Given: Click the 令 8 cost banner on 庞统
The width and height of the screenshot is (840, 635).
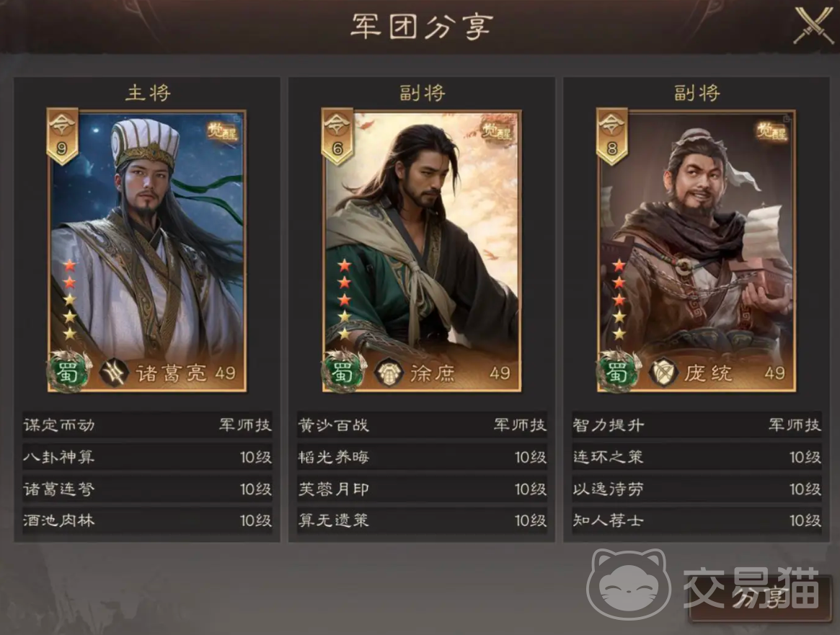Looking at the screenshot, I should 612,136.
